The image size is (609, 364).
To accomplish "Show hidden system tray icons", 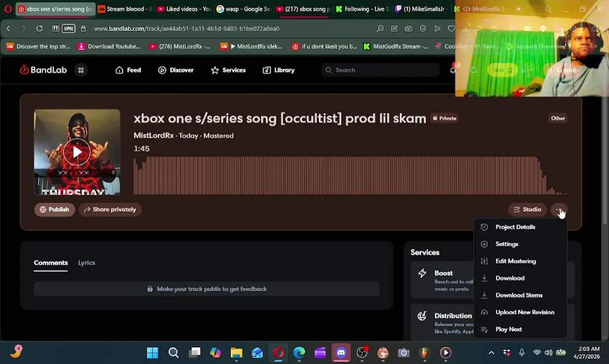I will [491, 353].
